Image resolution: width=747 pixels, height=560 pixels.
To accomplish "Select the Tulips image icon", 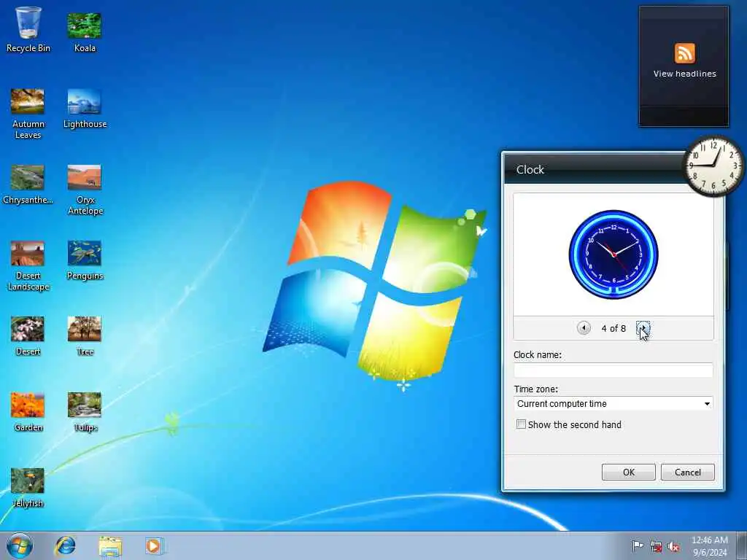I will (85, 411).
